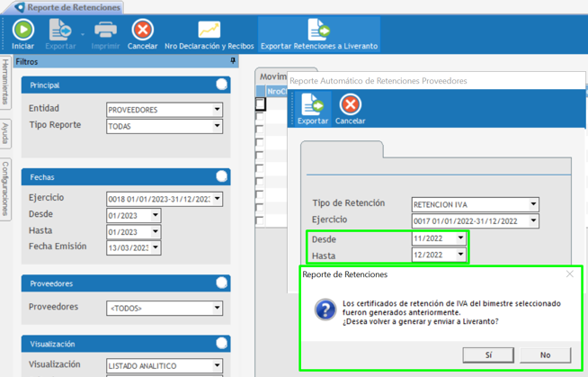Tick the last visible checkbox in the Movim grid
Viewport: 588px width, 377px height.
[x=260, y=220]
